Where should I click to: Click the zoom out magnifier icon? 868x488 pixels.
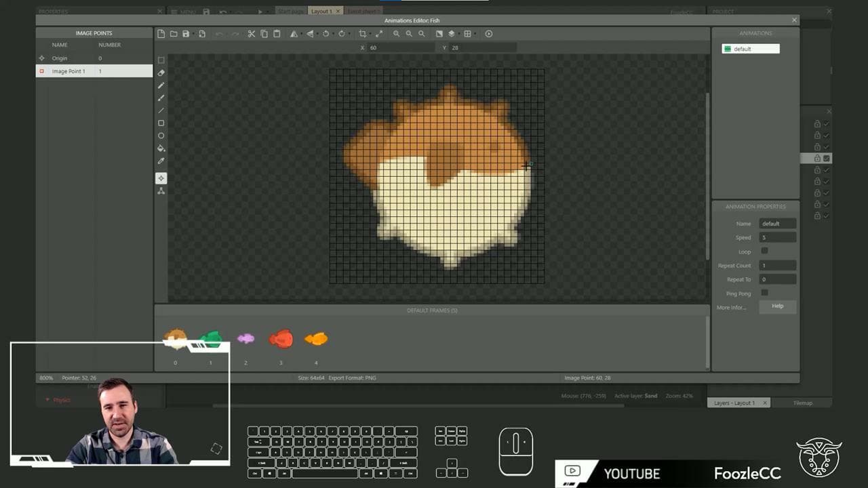click(x=409, y=34)
